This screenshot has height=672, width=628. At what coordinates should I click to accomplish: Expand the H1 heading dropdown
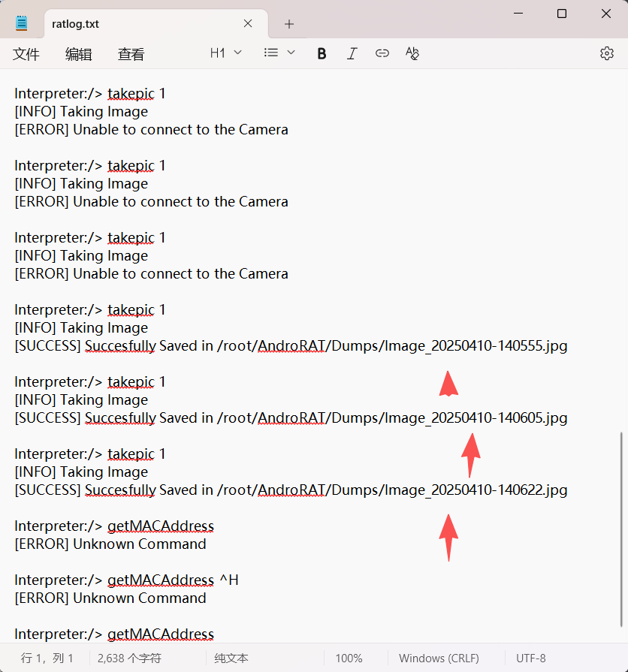click(226, 53)
